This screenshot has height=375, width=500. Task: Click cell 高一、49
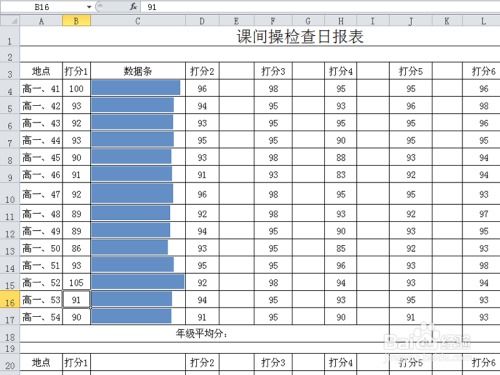coord(41,231)
